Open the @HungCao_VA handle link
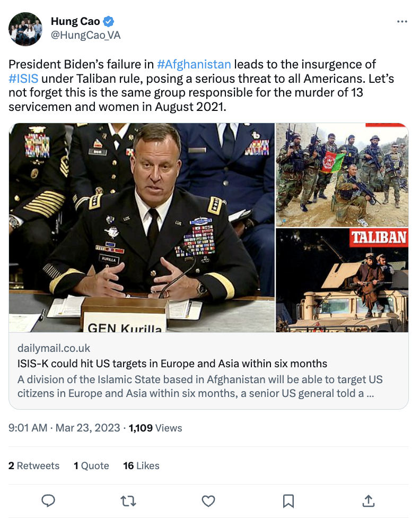Image resolution: width=420 pixels, height=518 pixels. (x=85, y=35)
